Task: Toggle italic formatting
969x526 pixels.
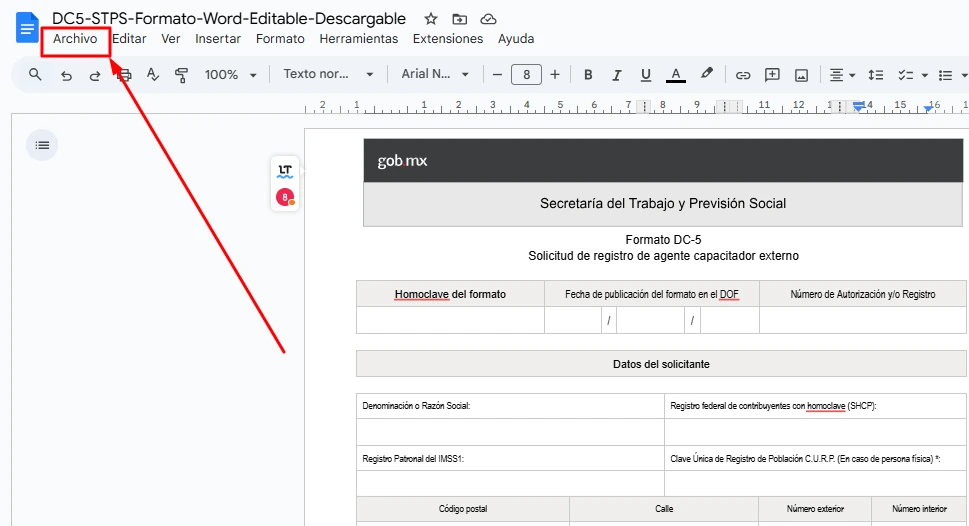Action: (617, 75)
